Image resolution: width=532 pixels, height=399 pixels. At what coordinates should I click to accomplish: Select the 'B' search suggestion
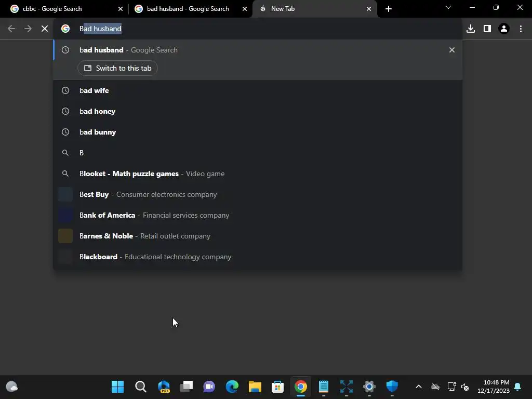[x=258, y=153]
